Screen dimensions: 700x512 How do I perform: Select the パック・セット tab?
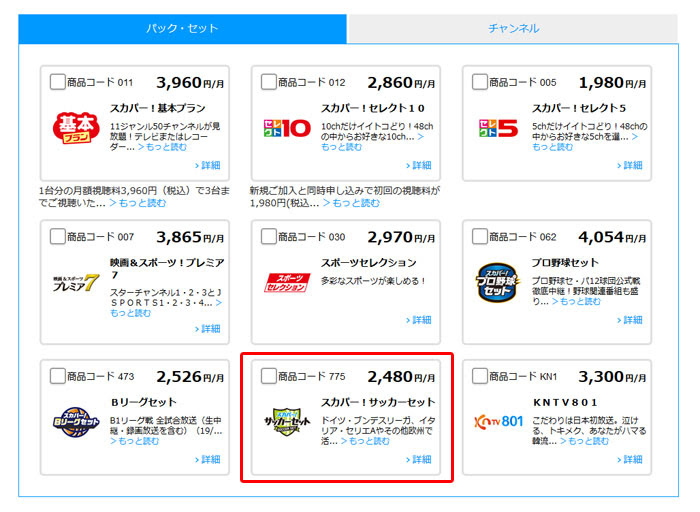[x=183, y=29]
